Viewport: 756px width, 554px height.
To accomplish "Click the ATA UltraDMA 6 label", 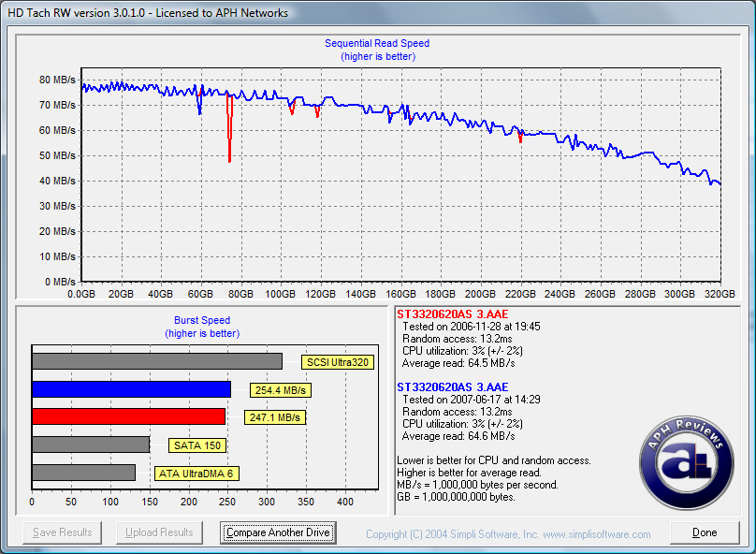I will click(197, 474).
